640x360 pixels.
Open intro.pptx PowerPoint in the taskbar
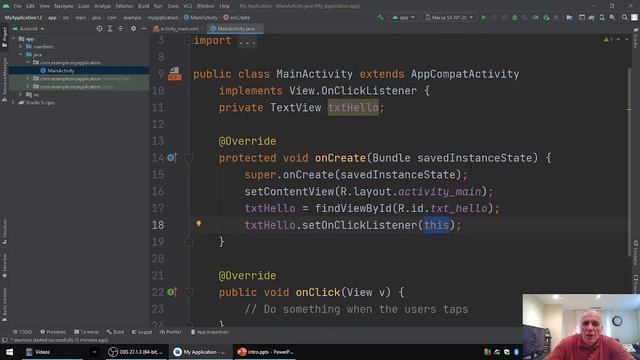[x=265, y=352]
